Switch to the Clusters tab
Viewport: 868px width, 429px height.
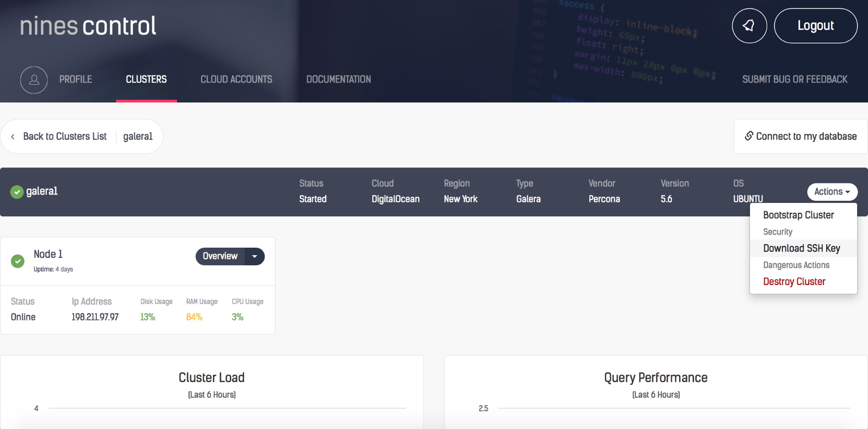(x=146, y=80)
